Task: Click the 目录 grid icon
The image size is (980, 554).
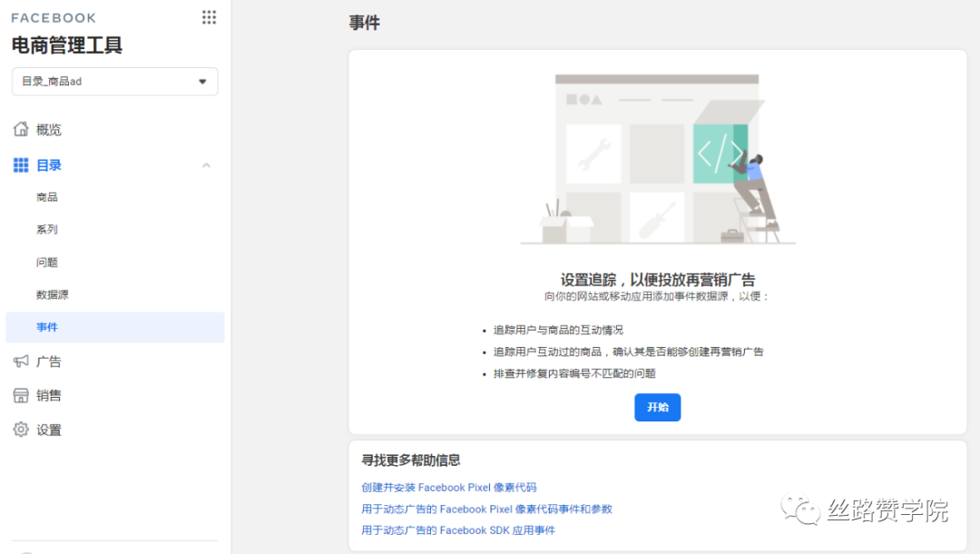Action: tap(21, 164)
